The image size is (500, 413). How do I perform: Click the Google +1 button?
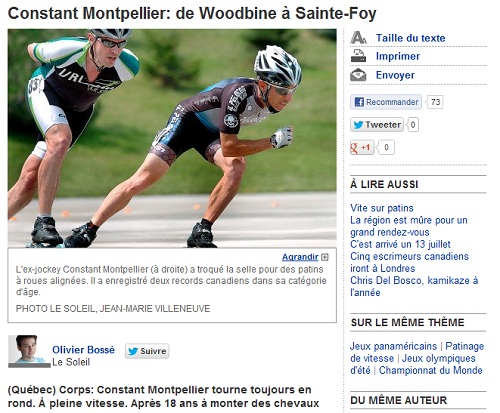(362, 147)
